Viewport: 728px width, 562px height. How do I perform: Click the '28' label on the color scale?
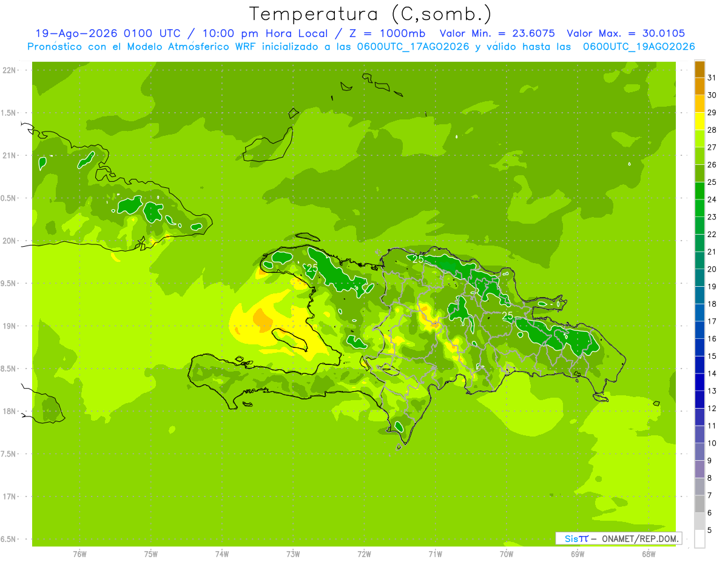pyautogui.click(x=712, y=130)
